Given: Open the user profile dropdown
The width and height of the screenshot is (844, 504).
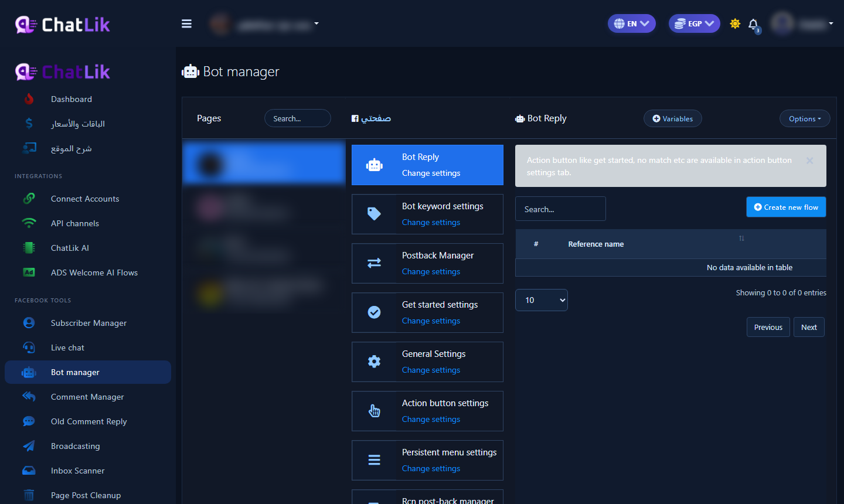Looking at the screenshot, I should click(802, 23).
